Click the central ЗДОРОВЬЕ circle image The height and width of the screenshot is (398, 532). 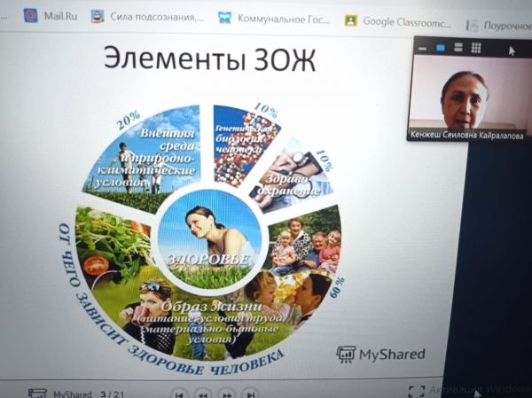[209, 234]
